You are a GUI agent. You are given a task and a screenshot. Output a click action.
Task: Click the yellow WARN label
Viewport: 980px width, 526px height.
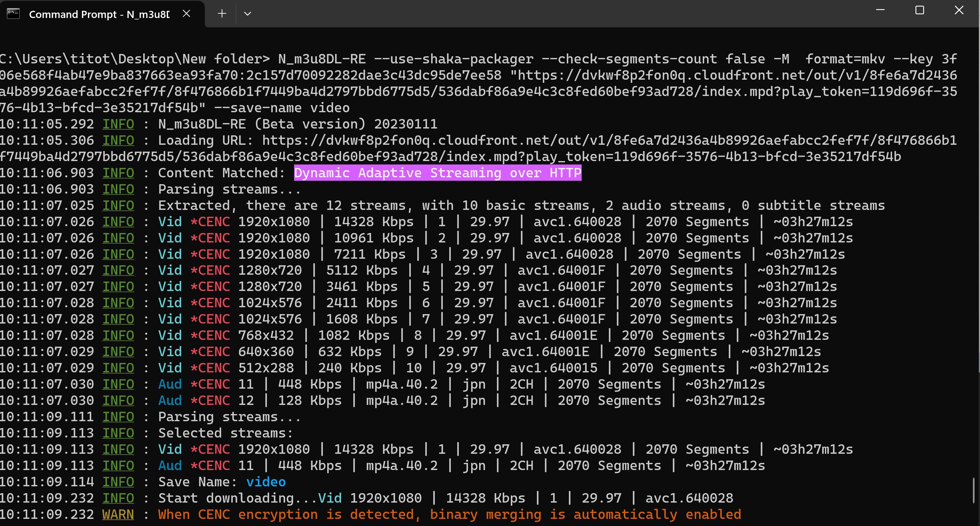point(118,515)
